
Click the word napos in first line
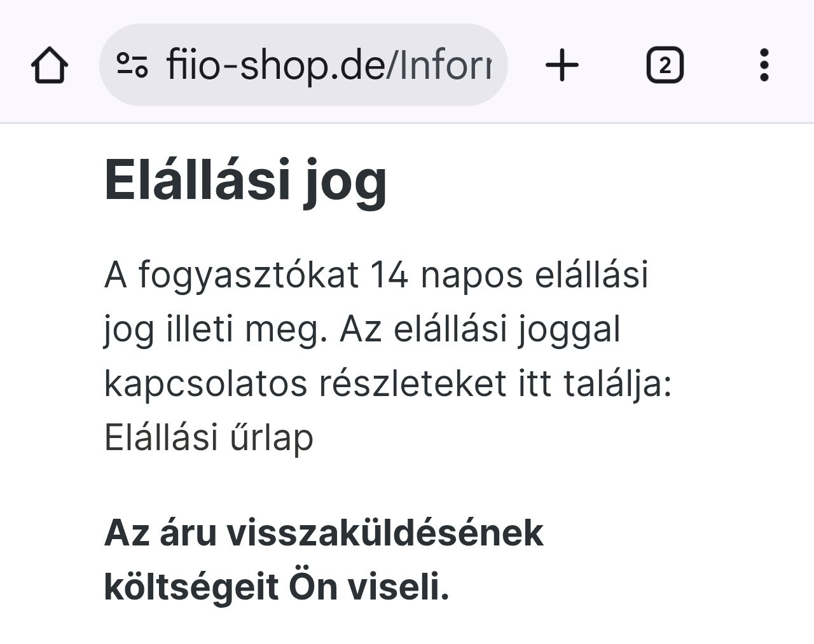point(471,275)
